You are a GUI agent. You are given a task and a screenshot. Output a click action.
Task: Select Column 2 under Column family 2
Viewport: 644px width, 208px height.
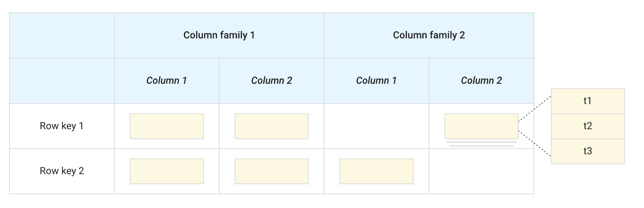pos(481,80)
